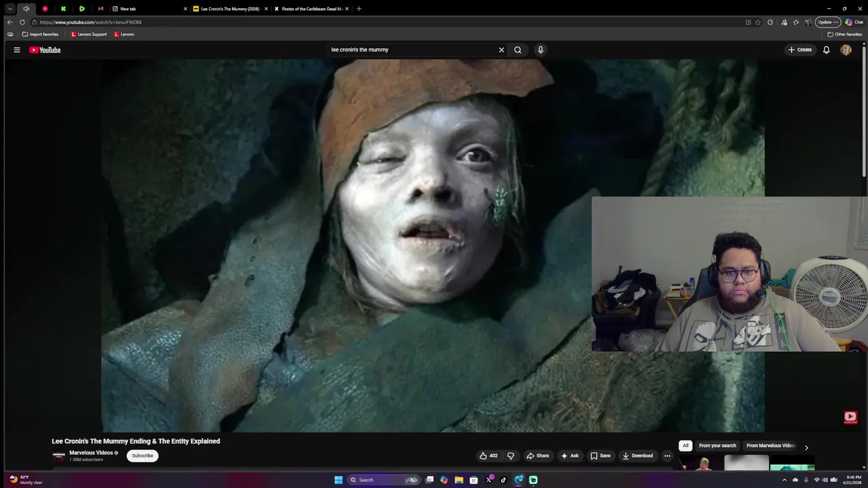Click the taskbar Search box
Image resolution: width=868 pixels, height=488 pixels.
tap(384, 480)
